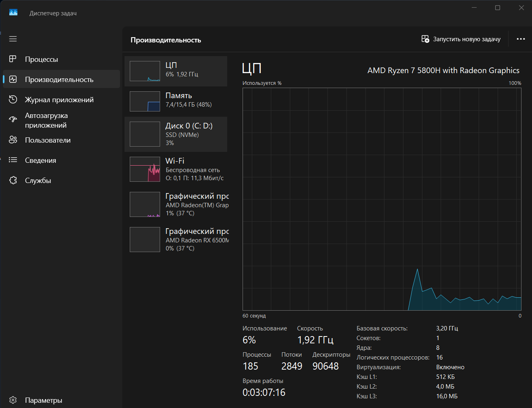532x408 pixels.
Task: Select Диск 0 (C: D:) graph thumbnail
Action: [x=145, y=134]
